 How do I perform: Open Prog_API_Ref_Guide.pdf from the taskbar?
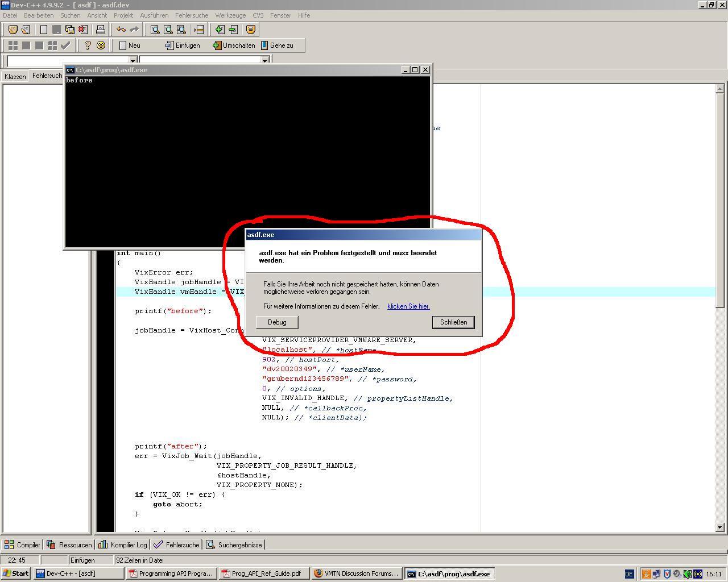pyautogui.click(x=265, y=573)
